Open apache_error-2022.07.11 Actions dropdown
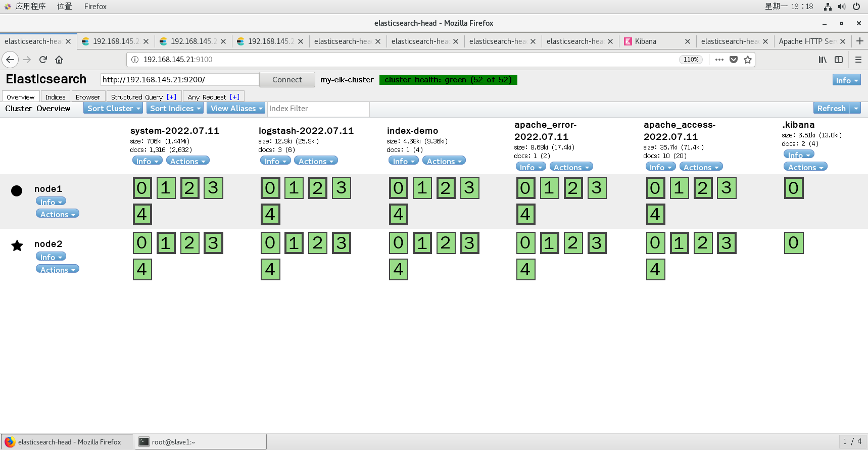The width and height of the screenshot is (868, 450). (571, 167)
